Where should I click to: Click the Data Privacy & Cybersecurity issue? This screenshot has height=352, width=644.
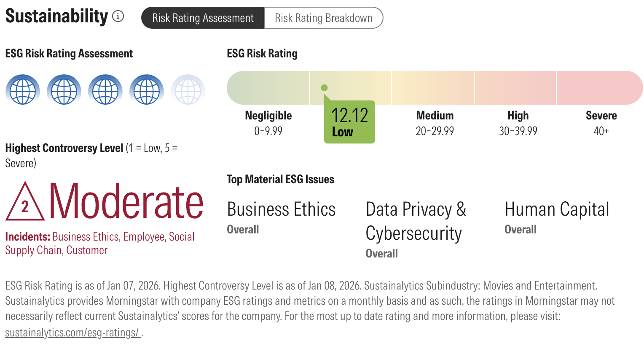(416, 221)
